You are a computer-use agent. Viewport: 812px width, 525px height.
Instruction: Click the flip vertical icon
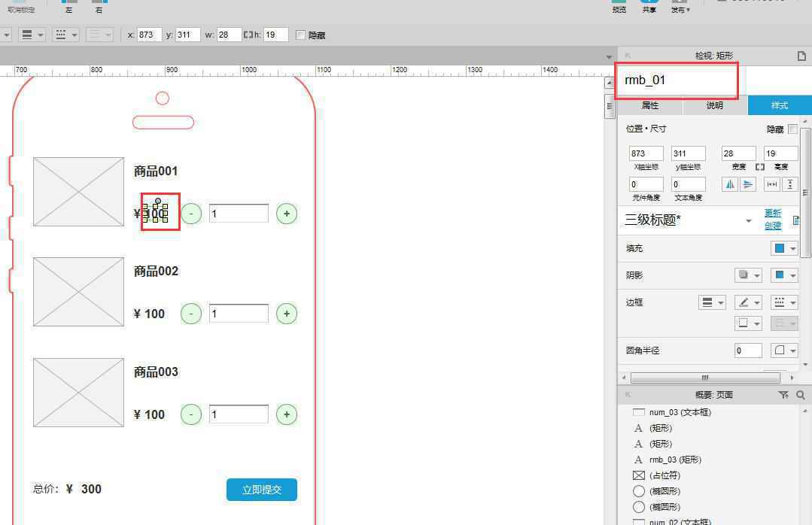pos(747,184)
